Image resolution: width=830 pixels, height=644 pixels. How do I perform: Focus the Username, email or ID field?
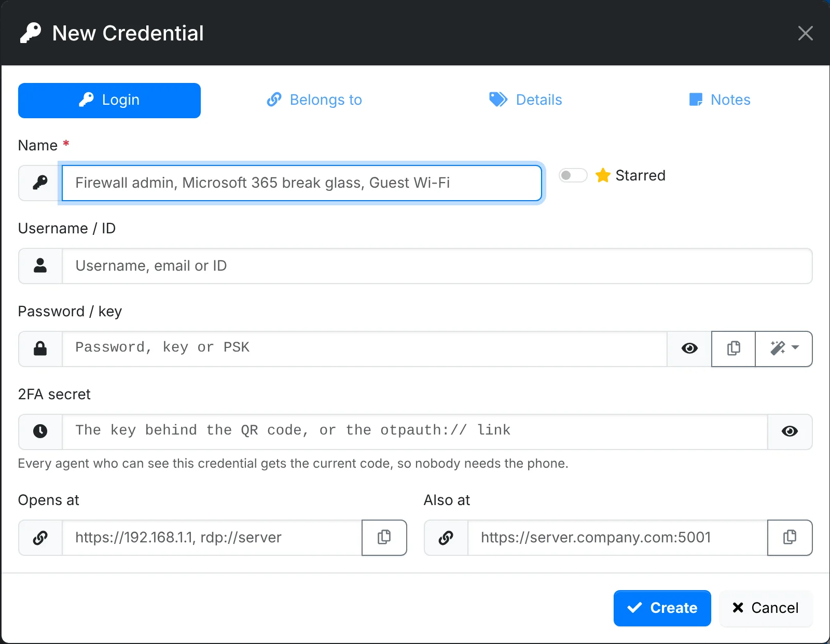coord(437,265)
